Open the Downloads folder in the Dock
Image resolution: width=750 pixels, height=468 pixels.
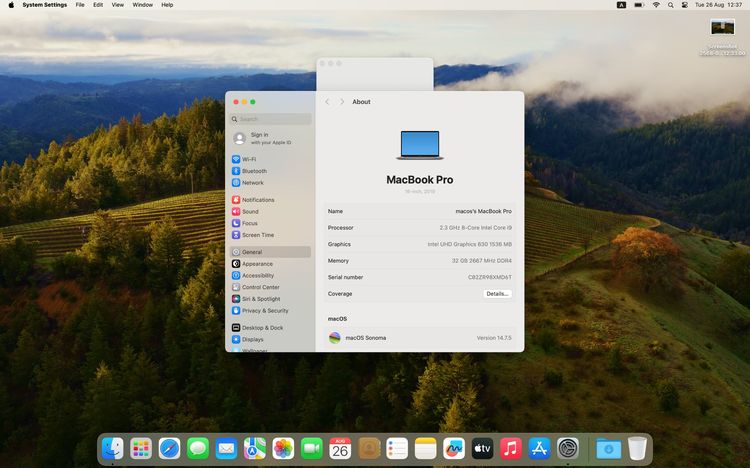point(608,449)
